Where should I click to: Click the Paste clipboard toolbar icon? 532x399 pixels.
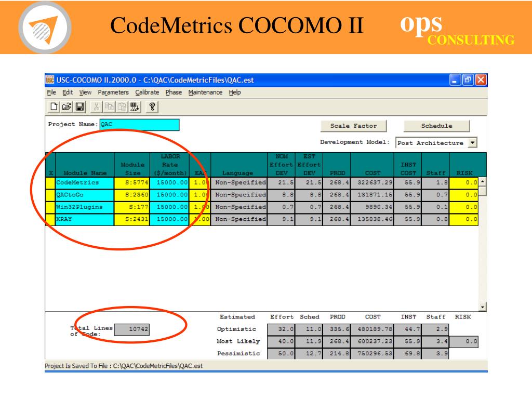coord(122,107)
